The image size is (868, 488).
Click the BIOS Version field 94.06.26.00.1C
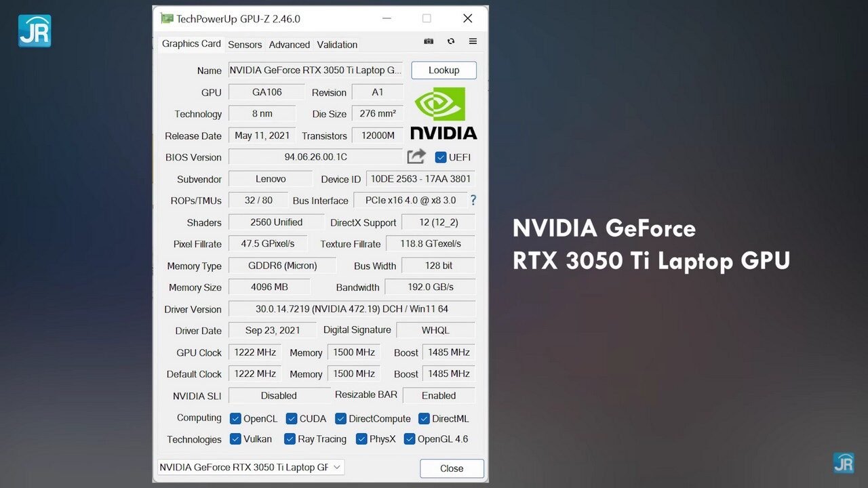[316, 157]
